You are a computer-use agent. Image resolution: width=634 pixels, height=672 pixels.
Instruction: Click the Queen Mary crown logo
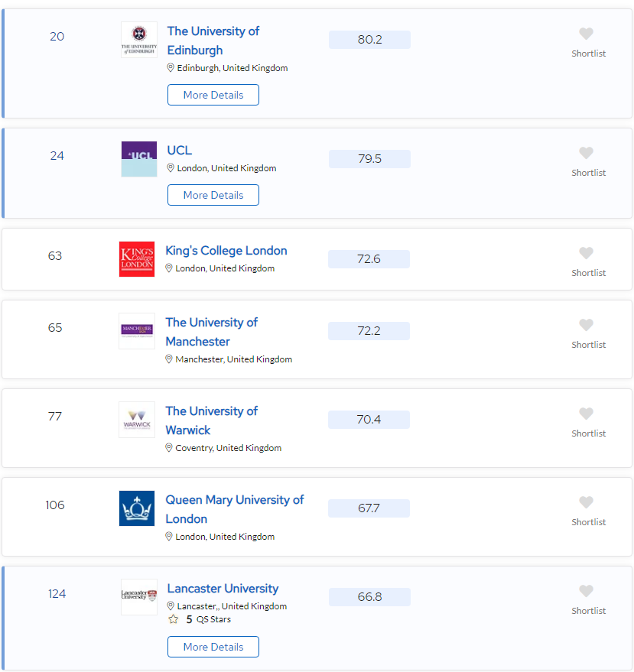[137, 508]
